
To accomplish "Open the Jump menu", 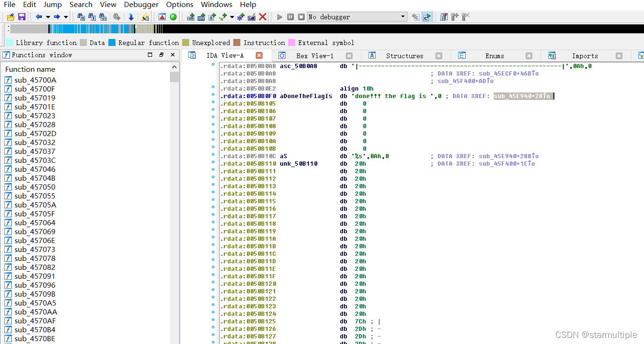I will coord(53,5).
